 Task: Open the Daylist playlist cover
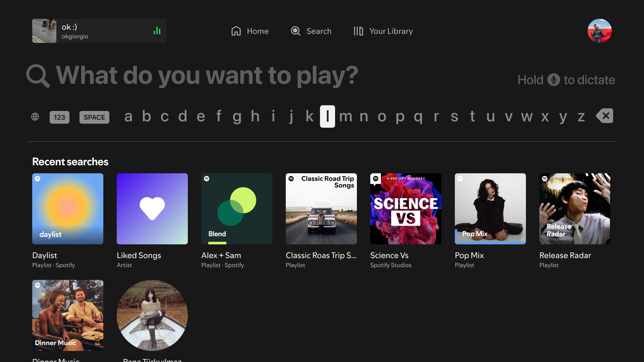68,209
